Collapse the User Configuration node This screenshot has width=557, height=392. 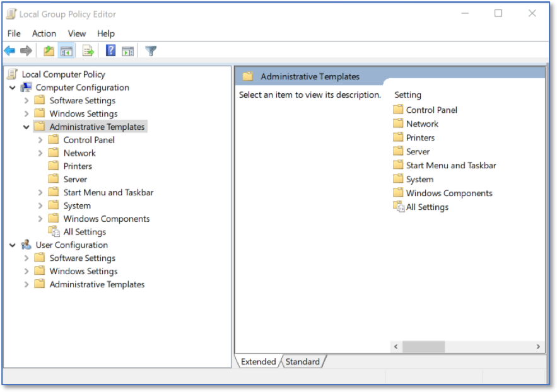tap(13, 245)
